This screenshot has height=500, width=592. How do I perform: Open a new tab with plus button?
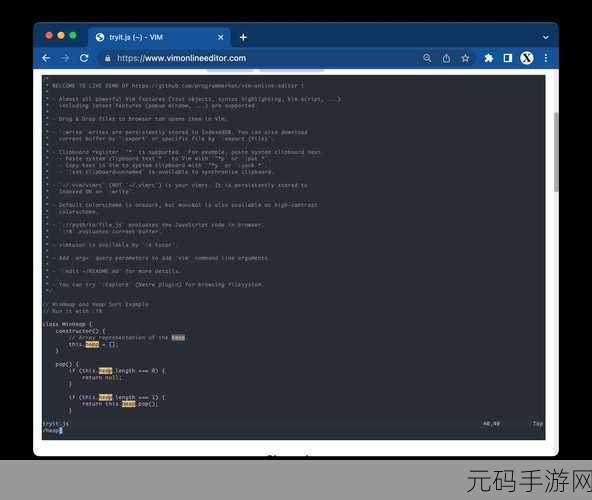tap(244, 37)
